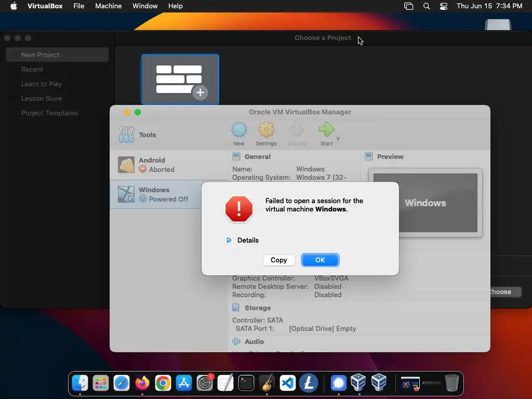Open TextEdit from the Dock
The width and height of the screenshot is (532, 399).
pos(225,383)
